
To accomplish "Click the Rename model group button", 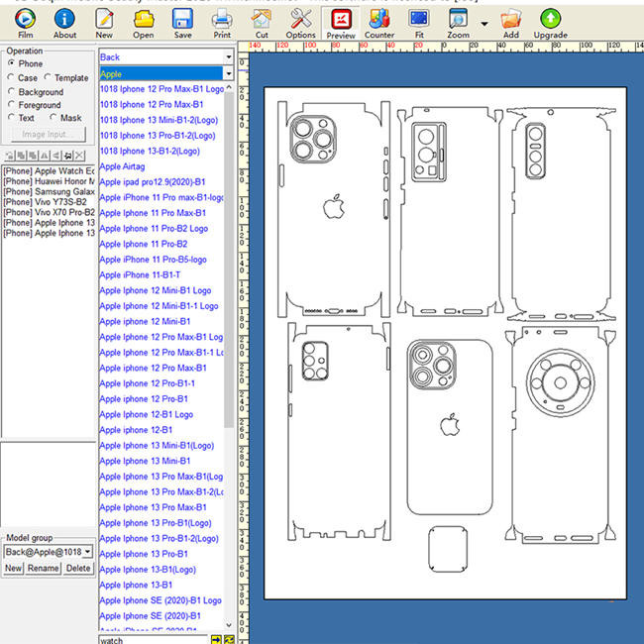I will point(44,568).
